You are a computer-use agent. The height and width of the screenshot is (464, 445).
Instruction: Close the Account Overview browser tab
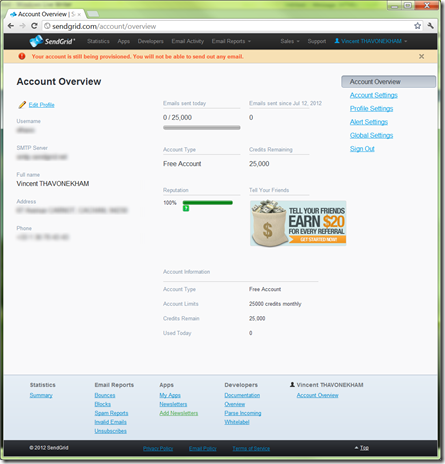(x=79, y=14)
